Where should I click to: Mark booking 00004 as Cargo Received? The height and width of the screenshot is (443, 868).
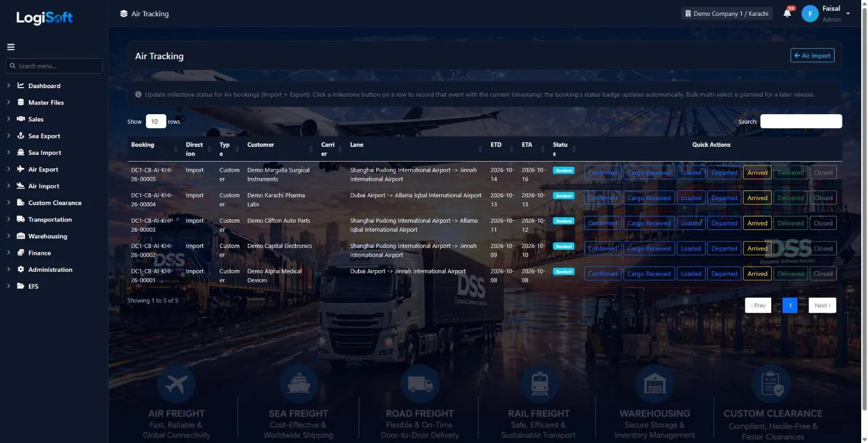[x=649, y=198]
